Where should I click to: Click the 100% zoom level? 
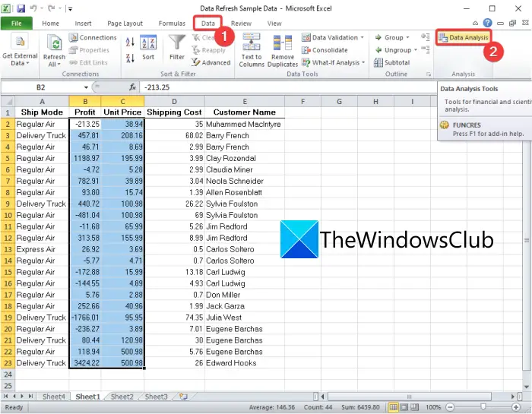[433, 407]
